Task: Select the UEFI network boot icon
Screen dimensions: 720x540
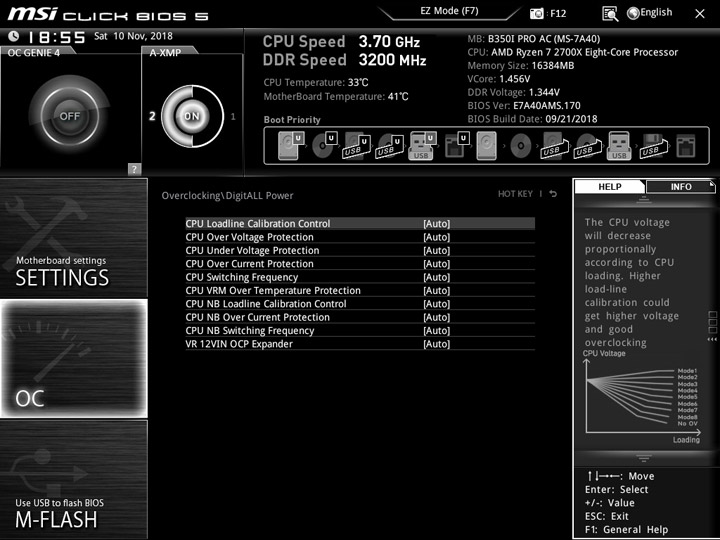Action: point(457,146)
